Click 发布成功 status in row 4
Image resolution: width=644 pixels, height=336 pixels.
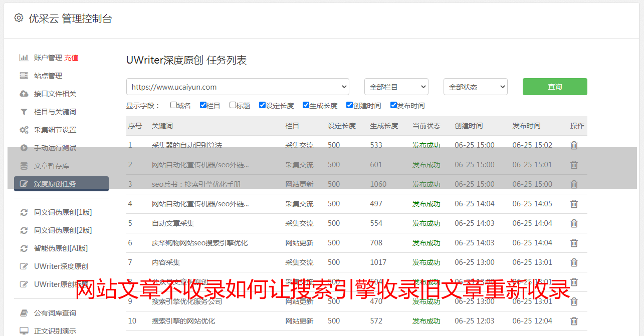[x=426, y=204]
